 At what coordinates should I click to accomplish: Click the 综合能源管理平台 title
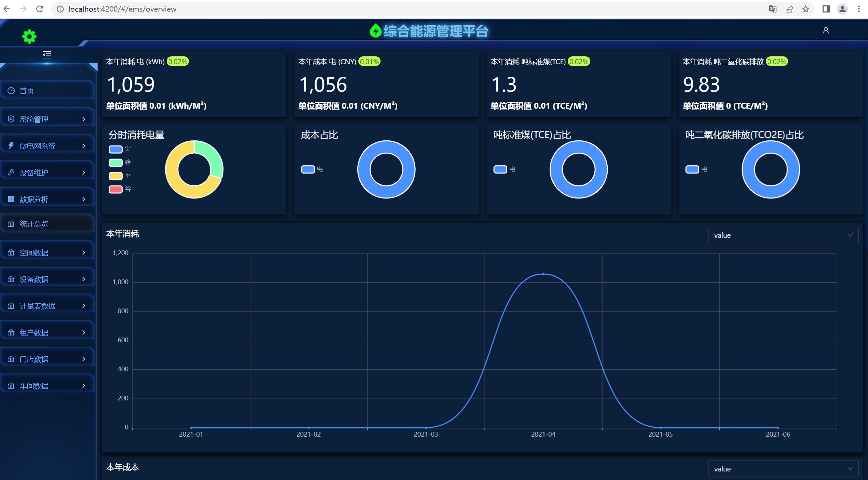coord(436,31)
